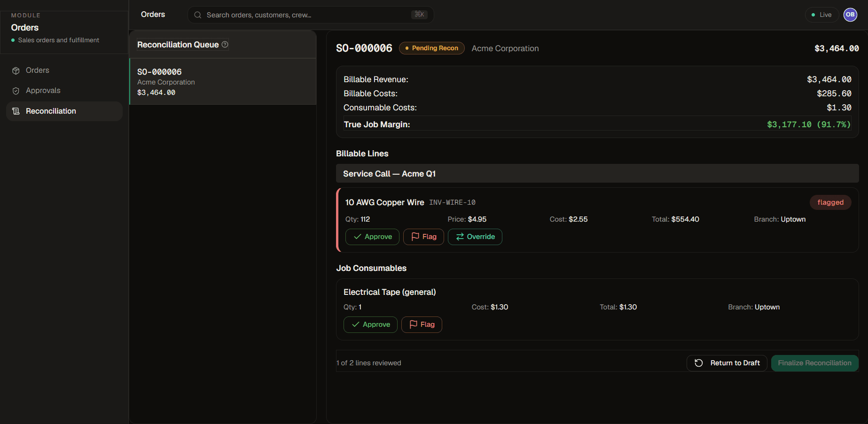Click the checkmark icon on Electrical Tape Approve
The image size is (868, 424).
[356, 324]
